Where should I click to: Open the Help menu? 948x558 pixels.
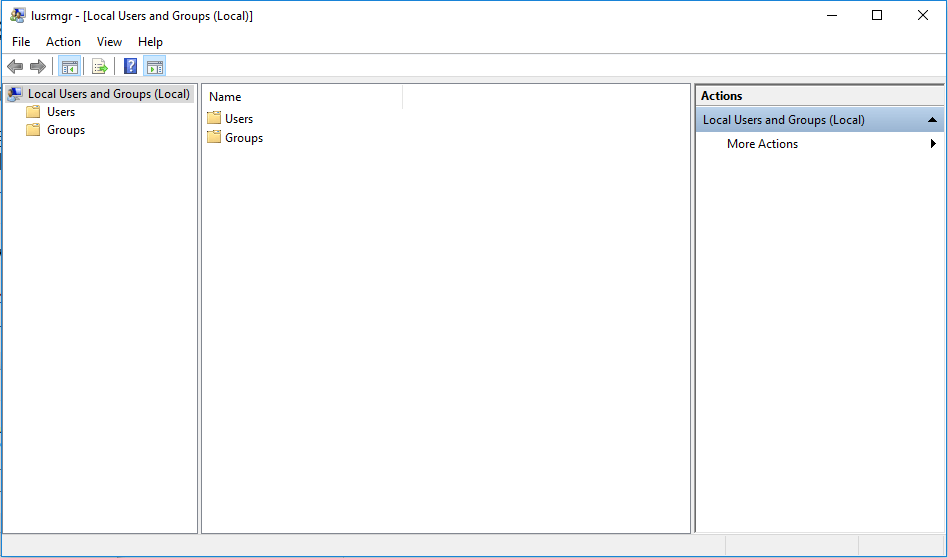click(x=150, y=42)
